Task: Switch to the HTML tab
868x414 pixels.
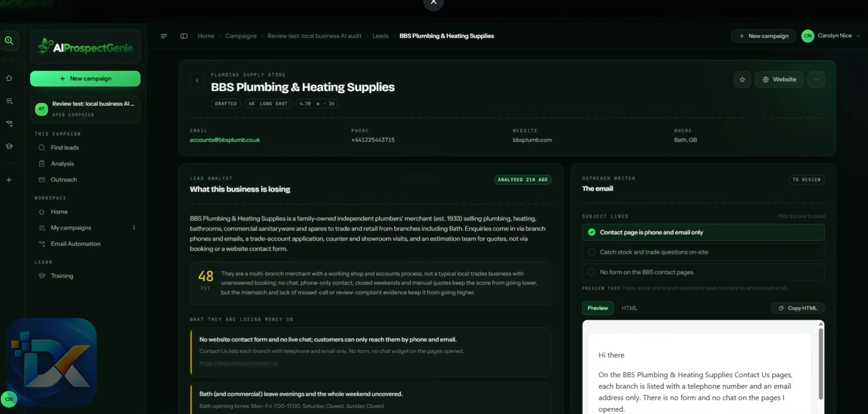Action: pos(629,308)
